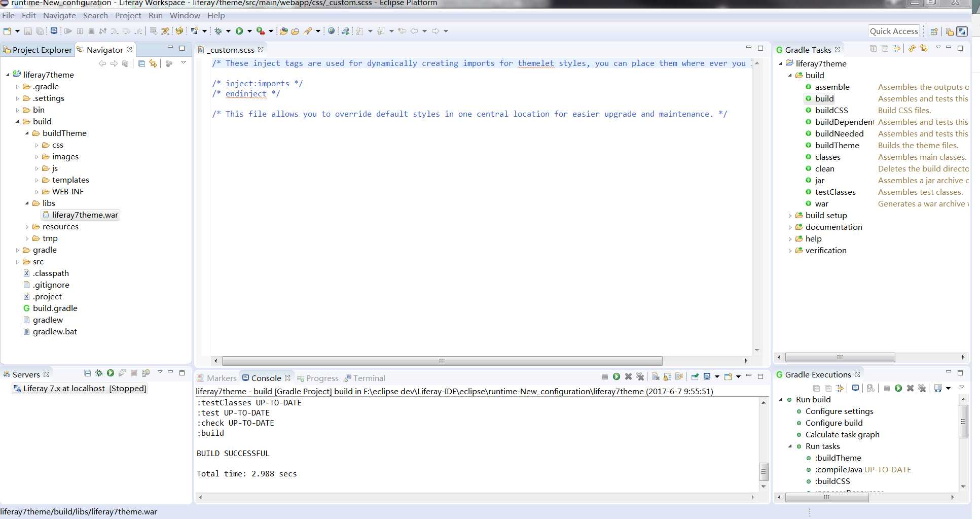
Task: Open Navigator View Menu triangle
Action: 184,62
